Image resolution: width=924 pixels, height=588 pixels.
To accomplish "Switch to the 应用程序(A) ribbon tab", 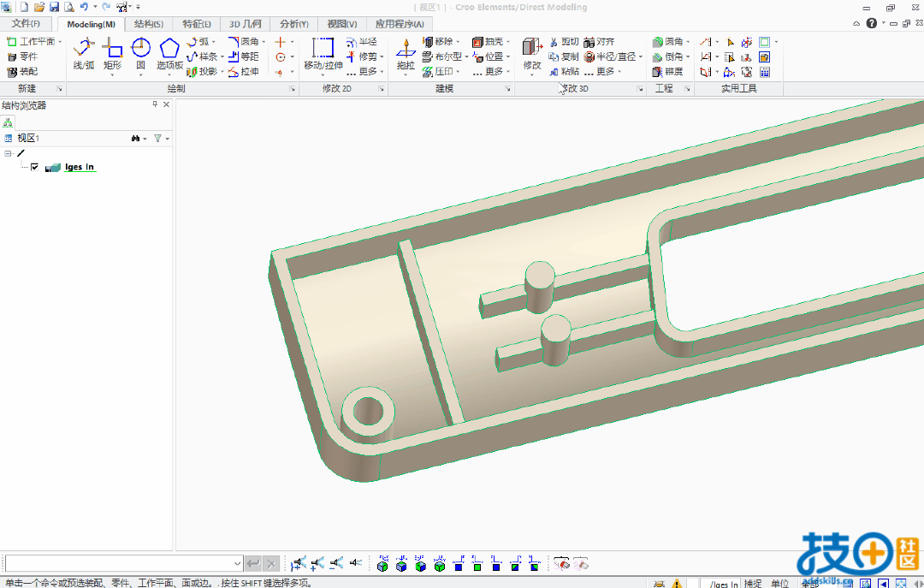I will (400, 24).
